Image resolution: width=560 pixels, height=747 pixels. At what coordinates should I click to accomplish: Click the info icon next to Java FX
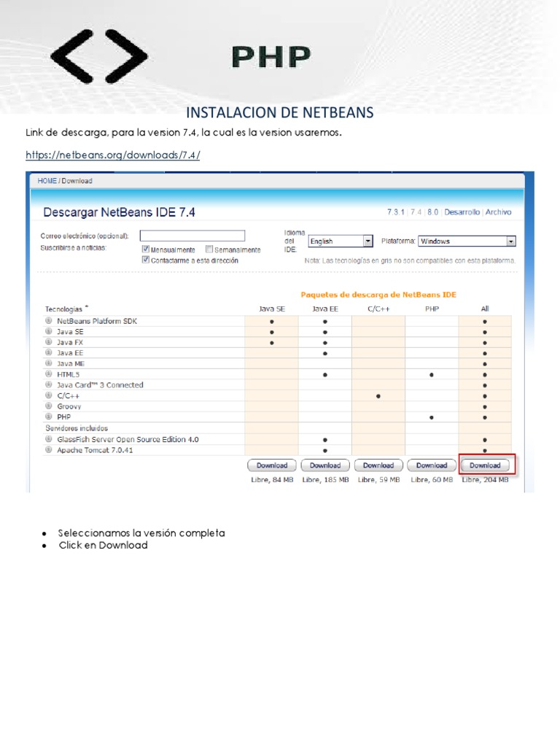(49, 343)
